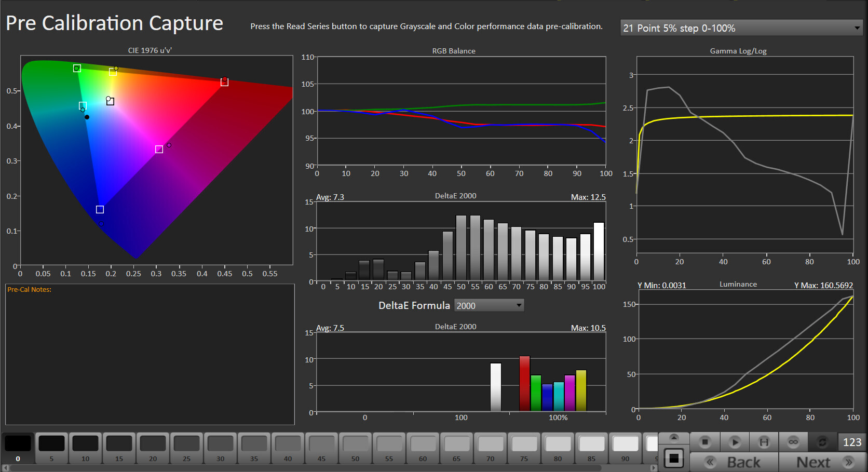Select the 75% grayscale swatch
Image resolution: width=868 pixels, height=472 pixels.
[x=524, y=448]
